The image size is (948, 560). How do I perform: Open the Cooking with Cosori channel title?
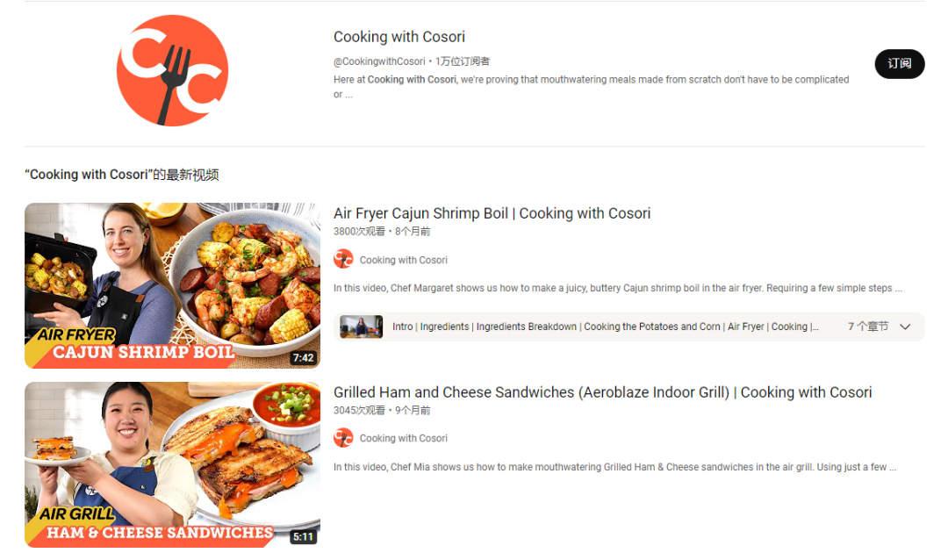pyautogui.click(x=399, y=37)
